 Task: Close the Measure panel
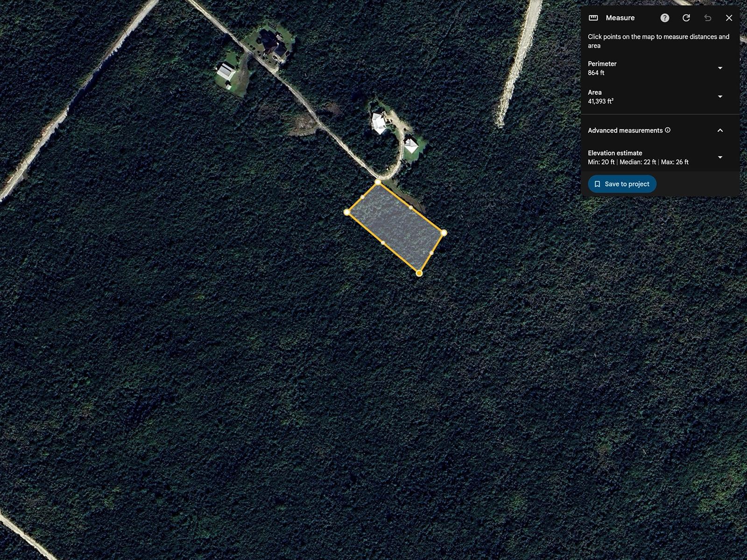click(x=729, y=18)
